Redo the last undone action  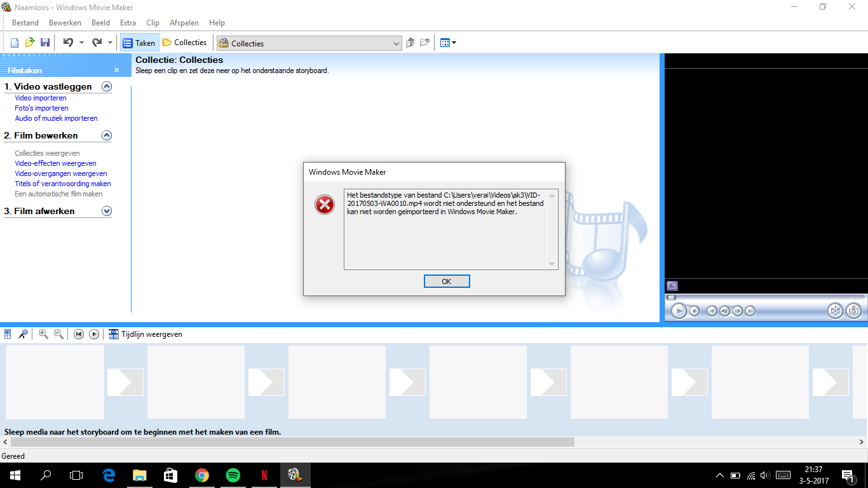coord(97,43)
